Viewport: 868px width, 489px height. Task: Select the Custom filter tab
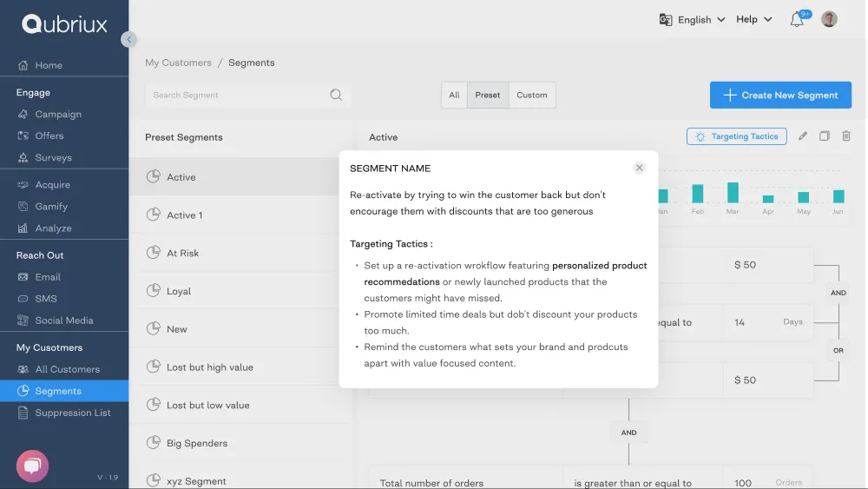(x=532, y=96)
